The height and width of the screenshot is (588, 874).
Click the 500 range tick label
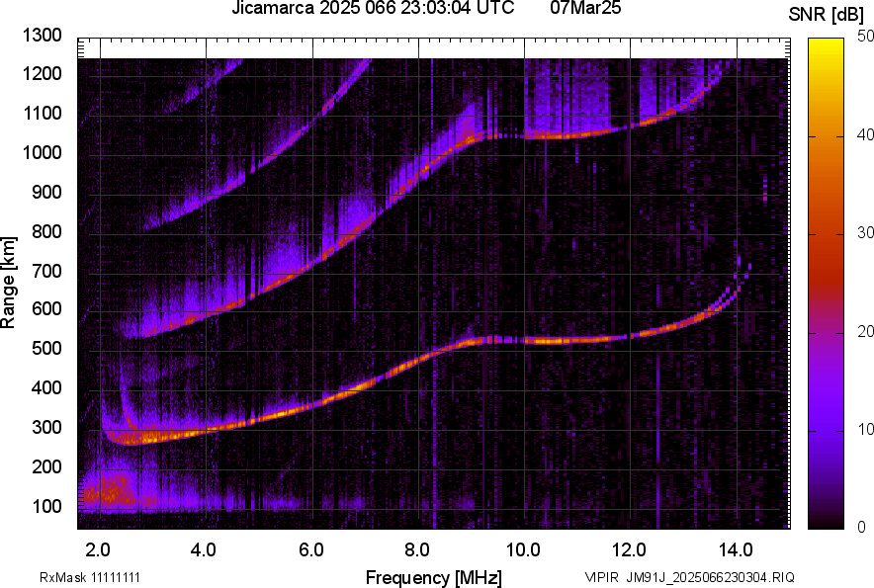coord(46,348)
